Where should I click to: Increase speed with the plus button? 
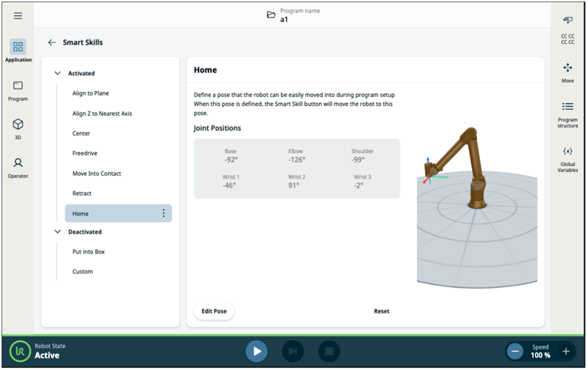click(565, 352)
